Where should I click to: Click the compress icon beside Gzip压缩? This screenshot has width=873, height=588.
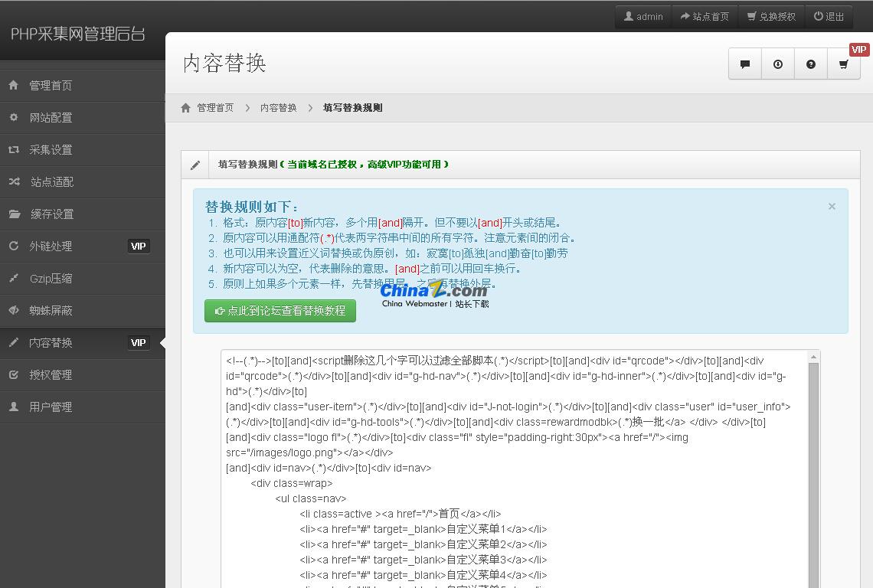click(x=14, y=278)
